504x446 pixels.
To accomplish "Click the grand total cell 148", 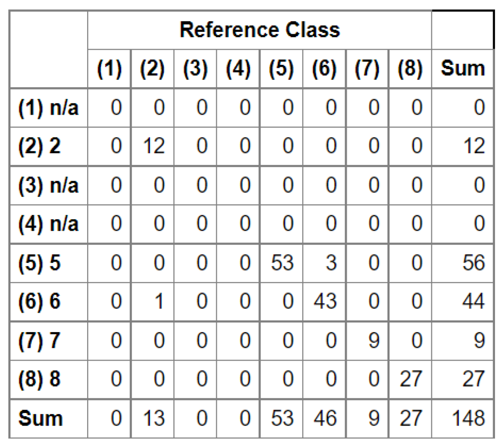I will pos(468,418).
